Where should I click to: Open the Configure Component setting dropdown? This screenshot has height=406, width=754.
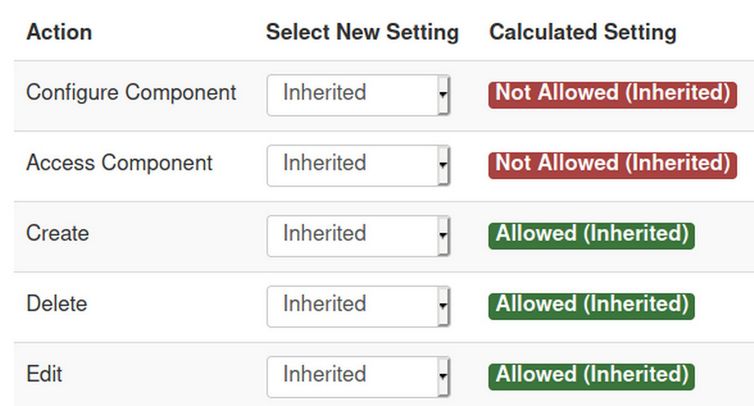point(350,94)
